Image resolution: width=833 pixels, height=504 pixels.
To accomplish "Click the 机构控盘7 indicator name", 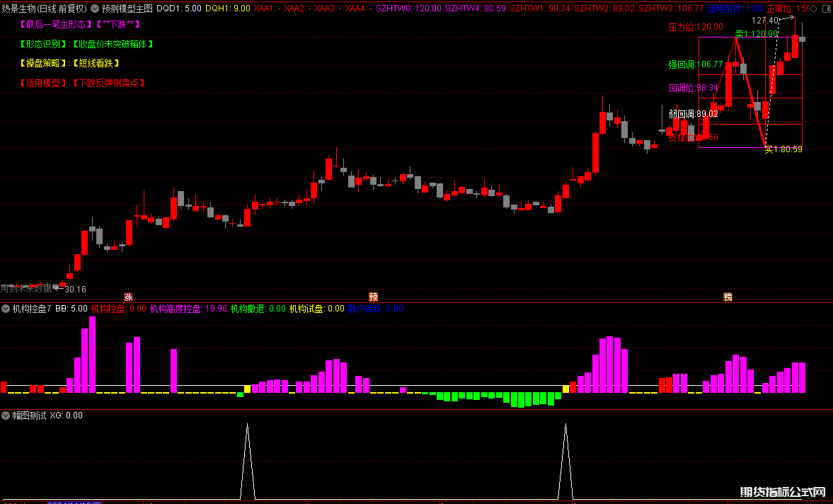I will click(x=31, y=309).
